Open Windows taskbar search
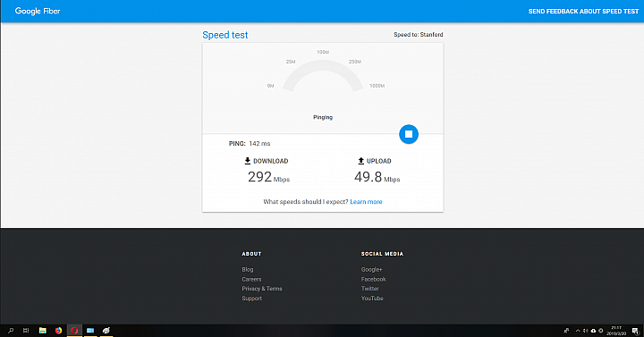The image size is (644, 337). [x=11, y=331]
